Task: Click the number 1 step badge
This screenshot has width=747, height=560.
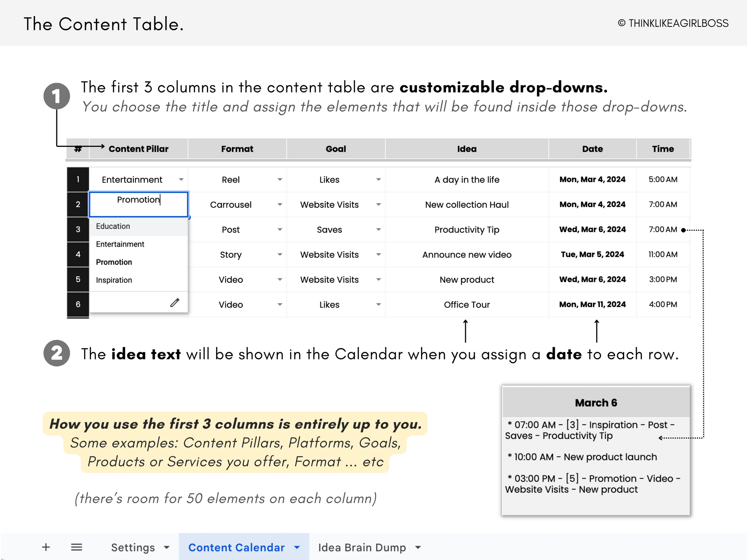Action: [x=57, y=96]
